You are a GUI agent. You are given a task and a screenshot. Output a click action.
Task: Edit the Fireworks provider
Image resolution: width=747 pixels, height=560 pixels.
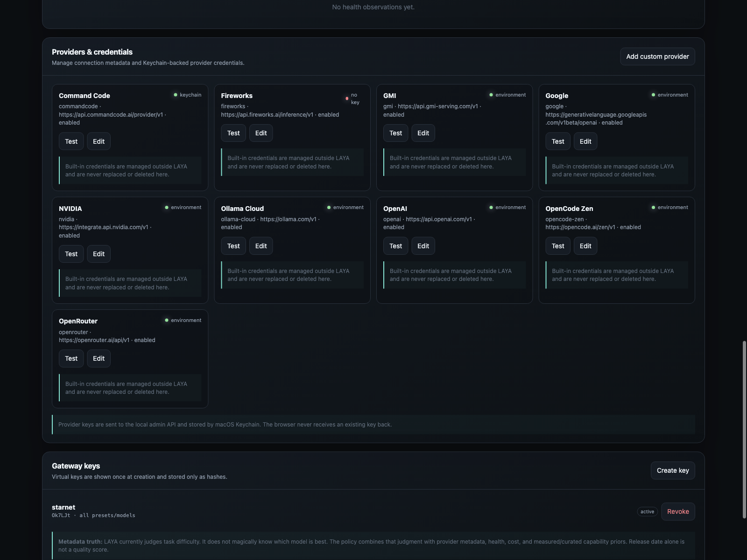click(x=261, y=133)
